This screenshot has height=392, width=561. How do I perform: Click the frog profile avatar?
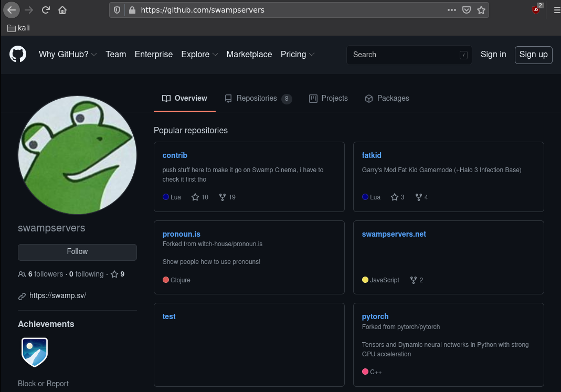[77, 155]
